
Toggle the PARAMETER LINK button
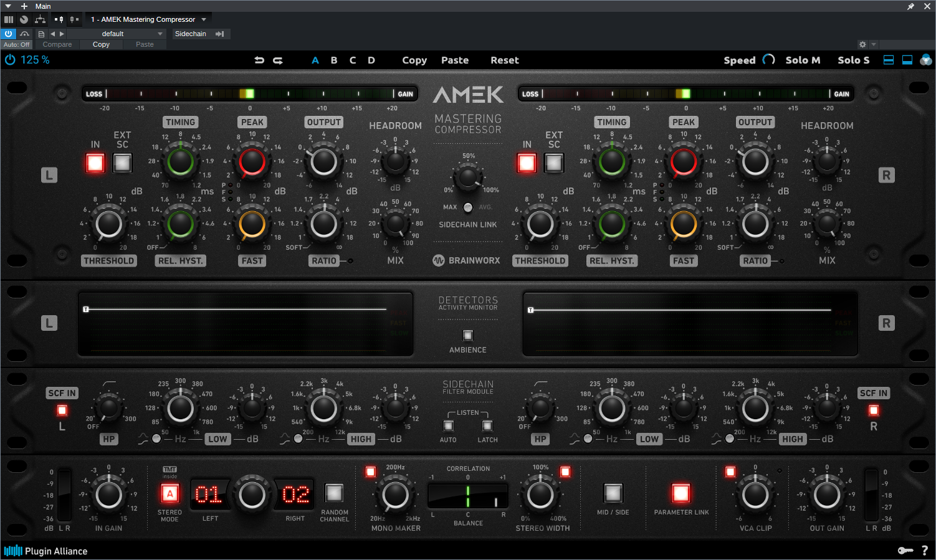[681, 493]
